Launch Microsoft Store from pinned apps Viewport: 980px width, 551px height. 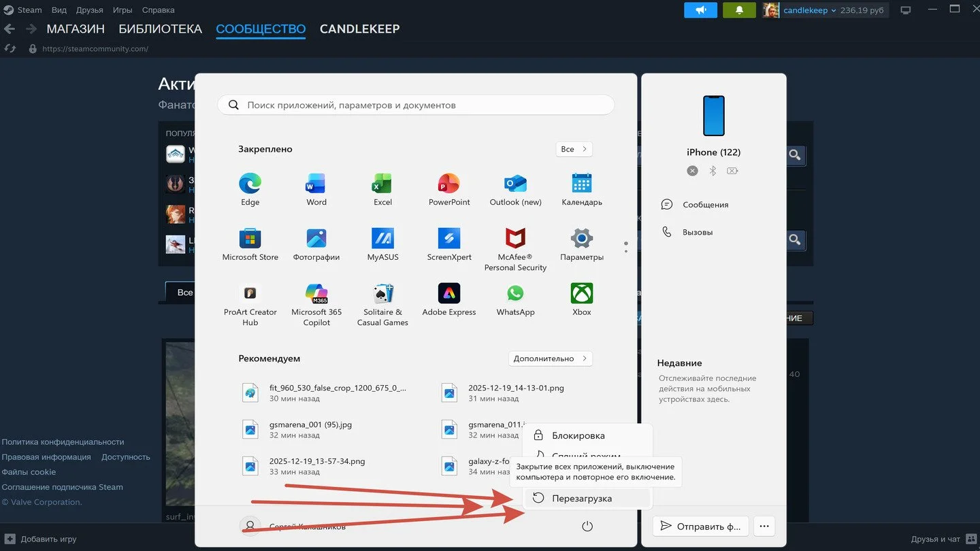pyautogui.click(x=250, y=244)
